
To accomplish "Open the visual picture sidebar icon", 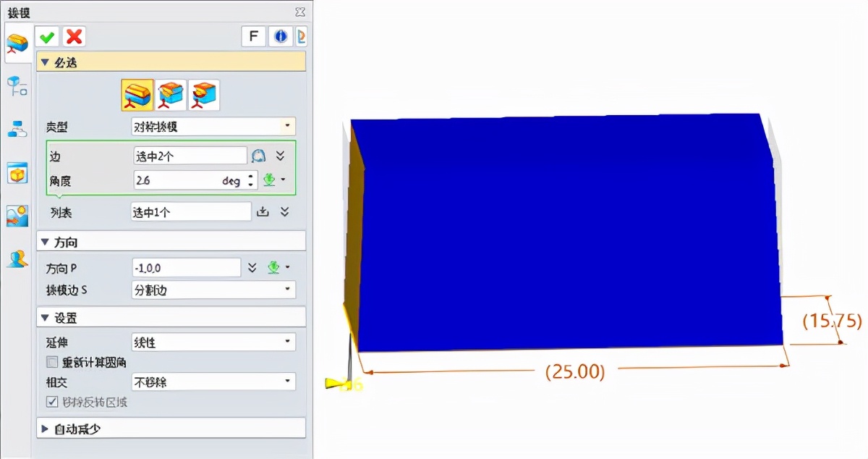I will click(17, 216).
